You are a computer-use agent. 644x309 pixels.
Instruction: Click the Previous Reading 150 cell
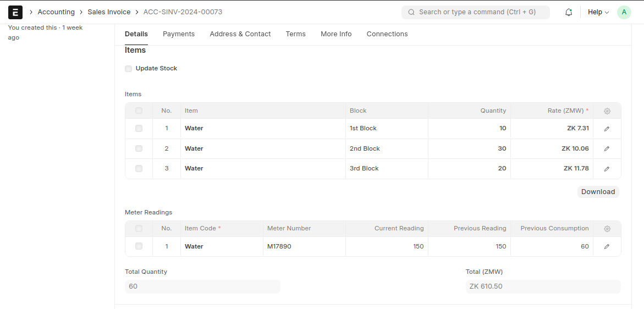click(x=470, y=247)
